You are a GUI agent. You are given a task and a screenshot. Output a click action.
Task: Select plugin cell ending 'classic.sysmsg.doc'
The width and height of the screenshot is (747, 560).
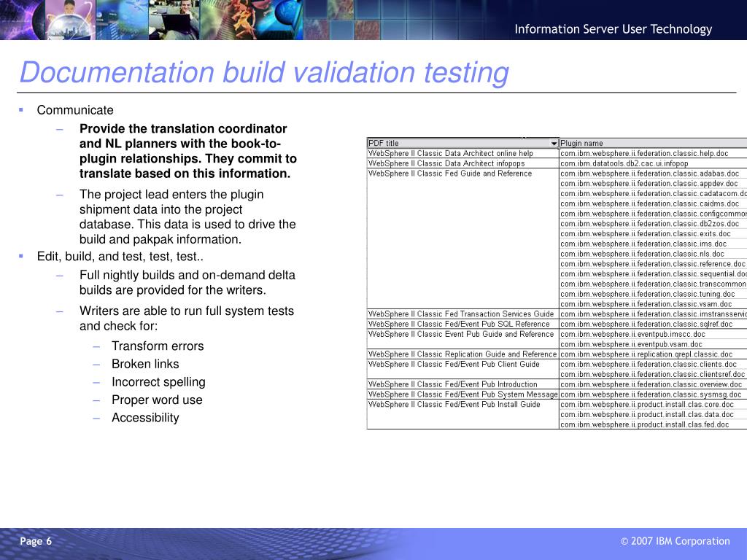click(653, 394)
